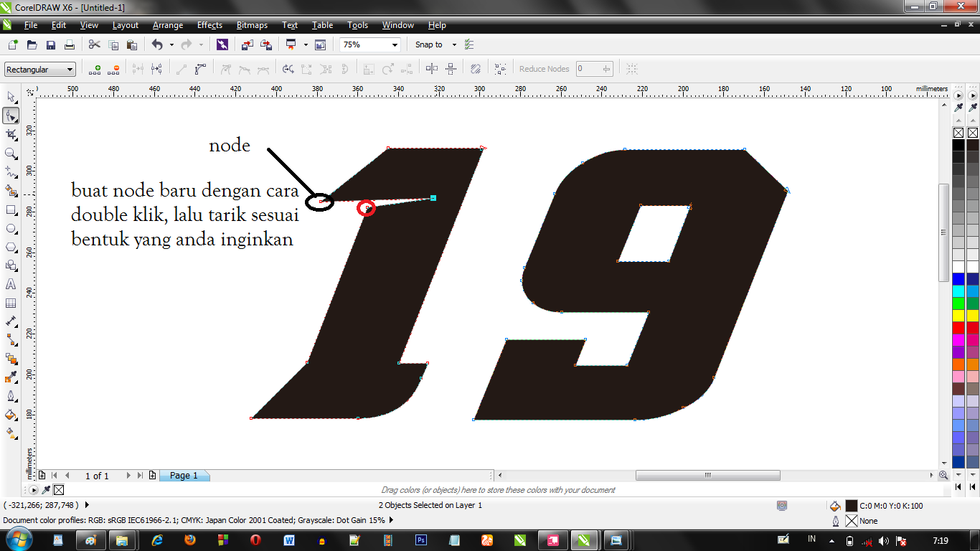Select the Ellipse tool
Viewport: 980px width, 551px height.
(x=10, y=228)
